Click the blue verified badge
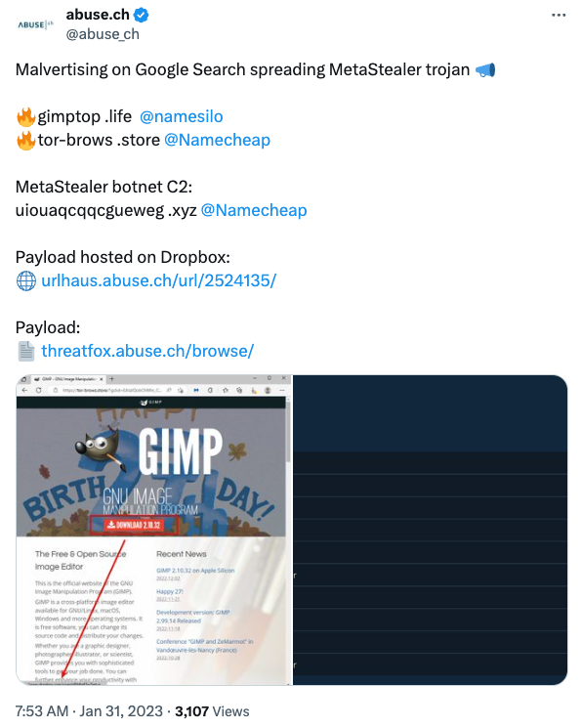 point(141,15)
